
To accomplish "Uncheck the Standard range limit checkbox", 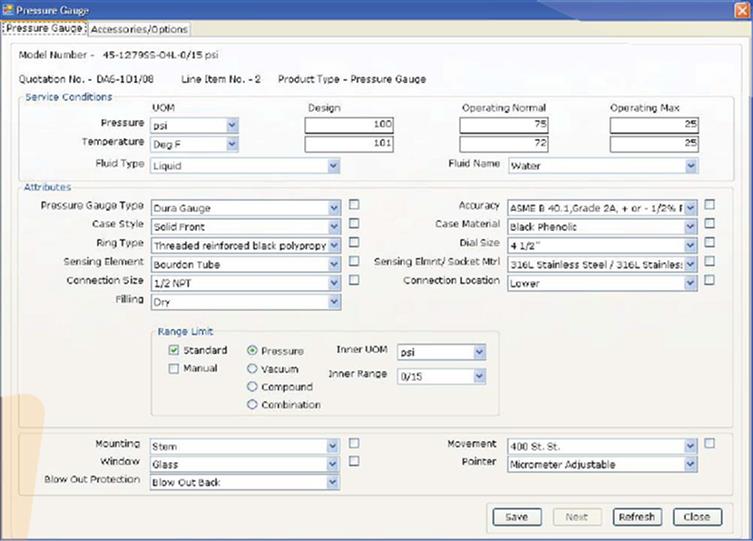I will pos(174,350).
